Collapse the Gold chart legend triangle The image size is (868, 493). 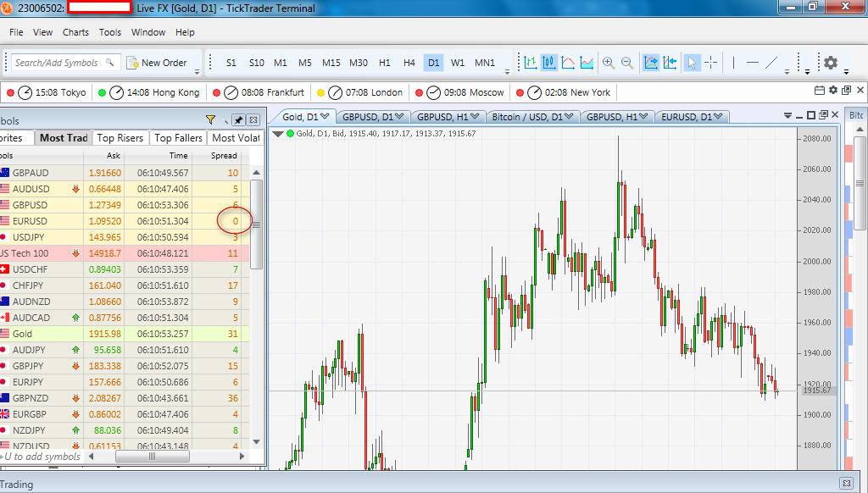click(278, 133)
